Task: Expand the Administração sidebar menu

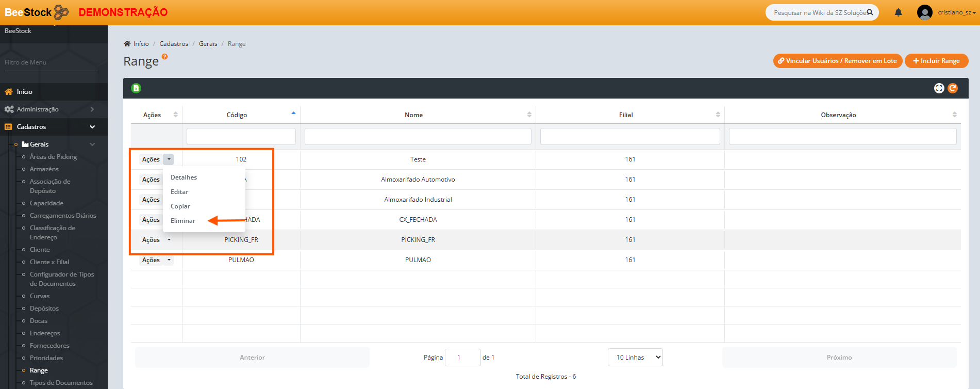Action: coord(49,109)
